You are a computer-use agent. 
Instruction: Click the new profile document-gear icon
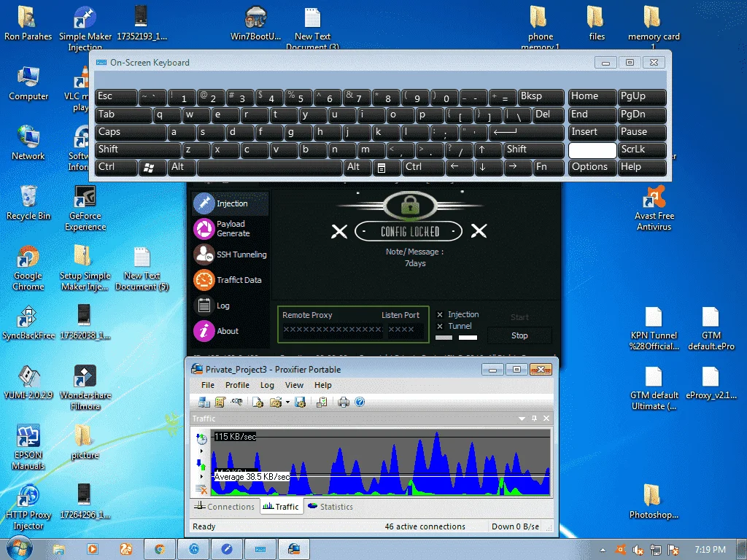point(258,402)
